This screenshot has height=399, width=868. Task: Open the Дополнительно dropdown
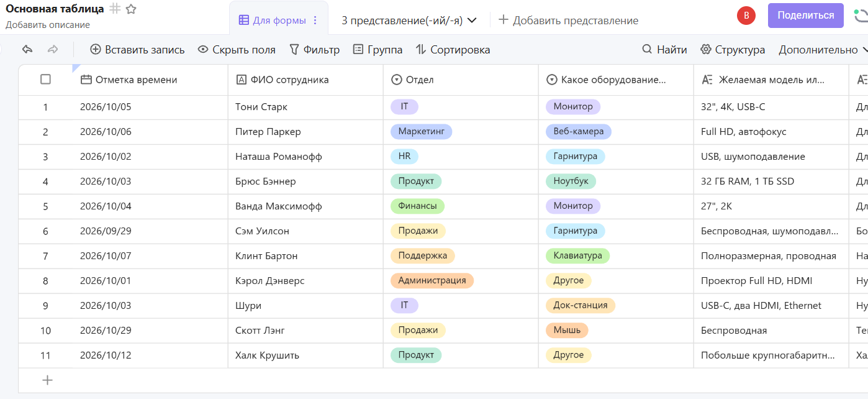(823, 50)
